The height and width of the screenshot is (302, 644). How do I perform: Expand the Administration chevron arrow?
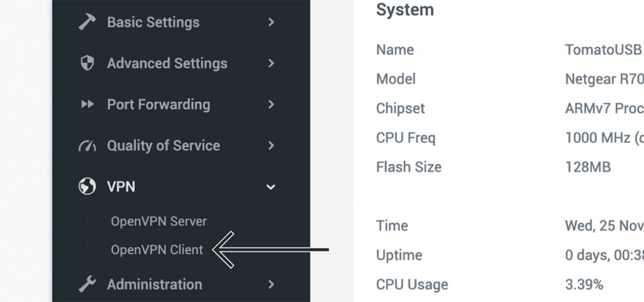click(x=270, y=284)
